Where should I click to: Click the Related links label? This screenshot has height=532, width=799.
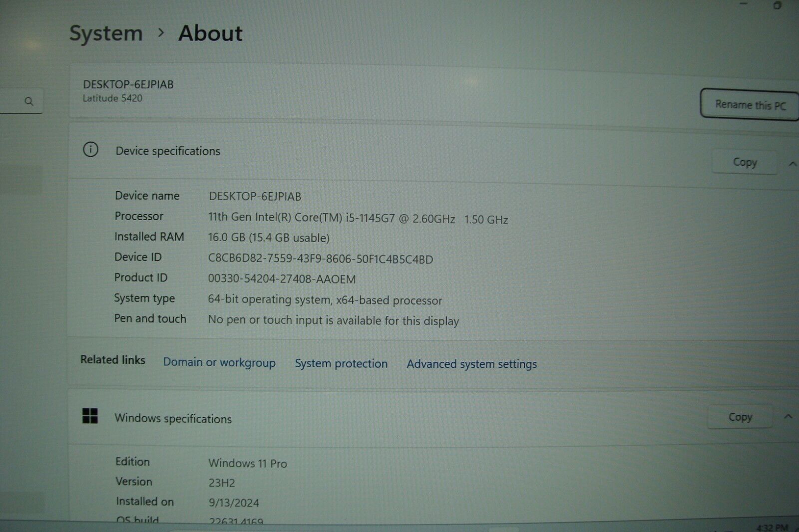(112, 359)
